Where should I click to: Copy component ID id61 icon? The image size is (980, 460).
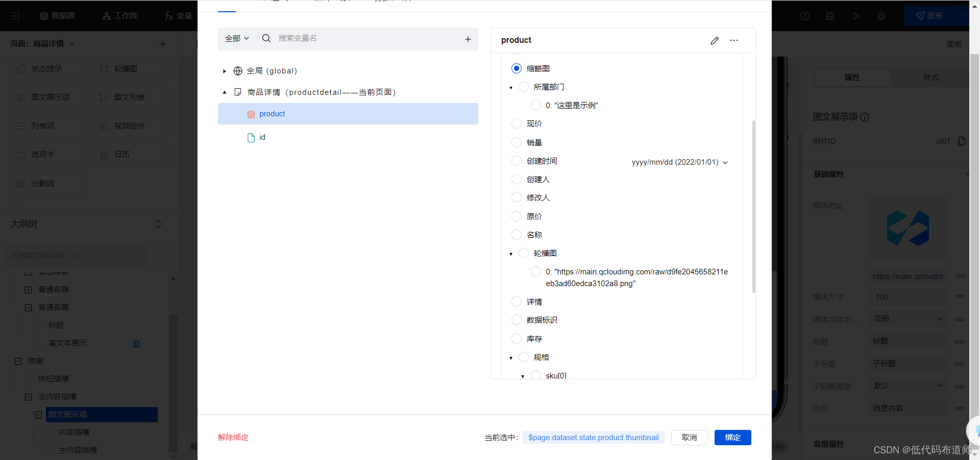(x=962, y=141)
